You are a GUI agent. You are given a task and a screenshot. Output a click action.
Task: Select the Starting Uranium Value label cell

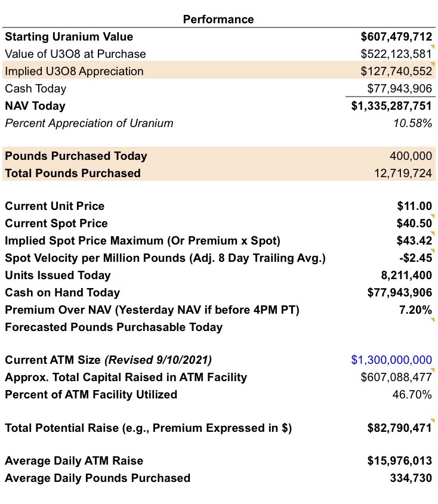[x=69, y=37]
